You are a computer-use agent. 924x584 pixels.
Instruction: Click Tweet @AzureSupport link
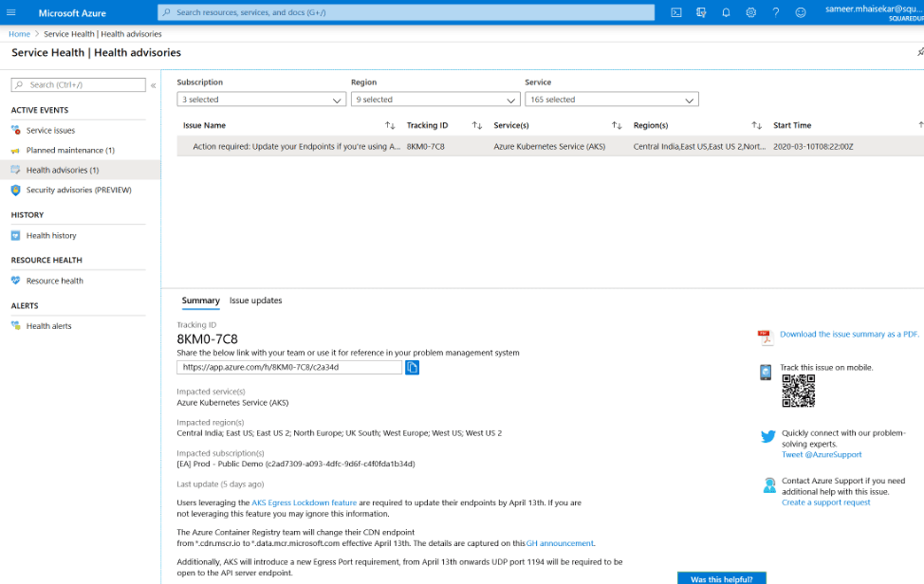tap(822, 454)
